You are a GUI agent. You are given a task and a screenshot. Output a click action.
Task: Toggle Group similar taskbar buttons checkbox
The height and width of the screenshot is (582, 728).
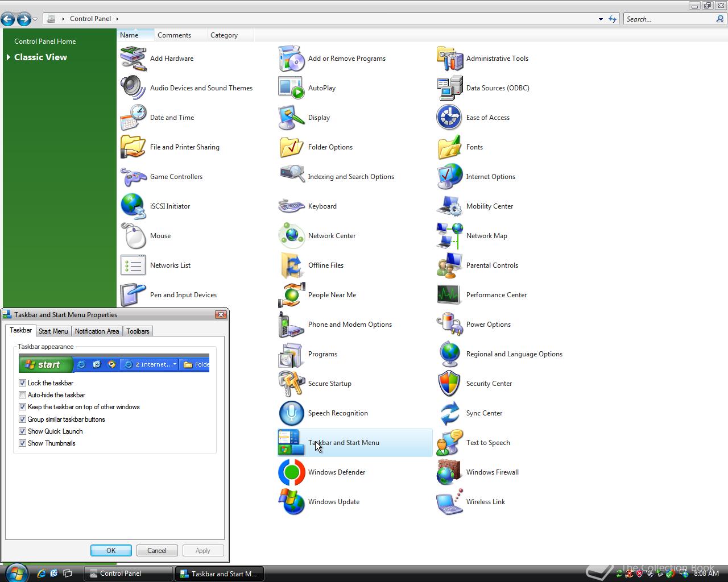[x=23, y=419]
